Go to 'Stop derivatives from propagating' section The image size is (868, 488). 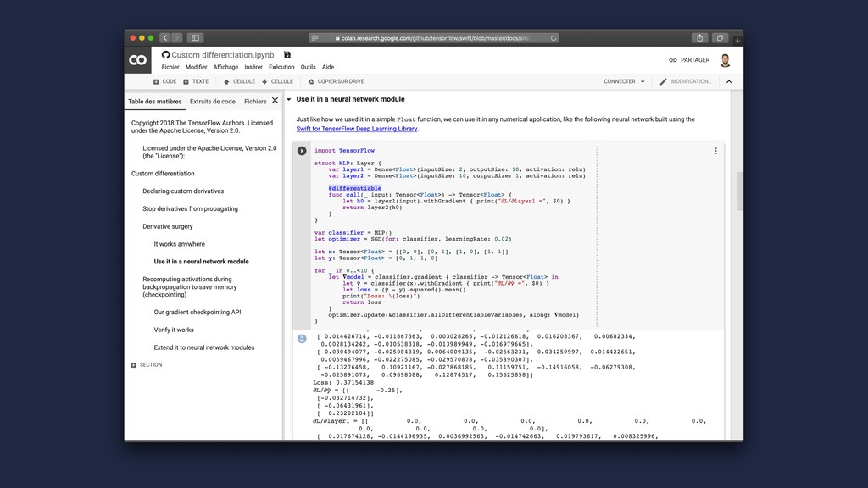(x=191, y=208)
